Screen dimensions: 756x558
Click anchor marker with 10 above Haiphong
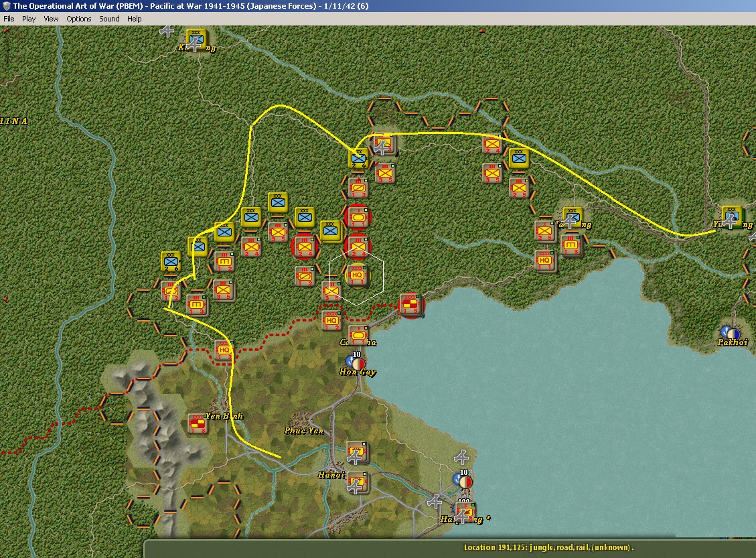click(463, 480)
